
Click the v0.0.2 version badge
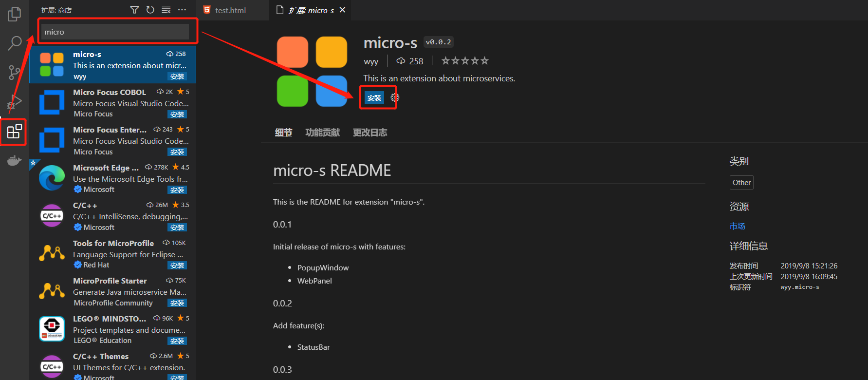point(439,42)
